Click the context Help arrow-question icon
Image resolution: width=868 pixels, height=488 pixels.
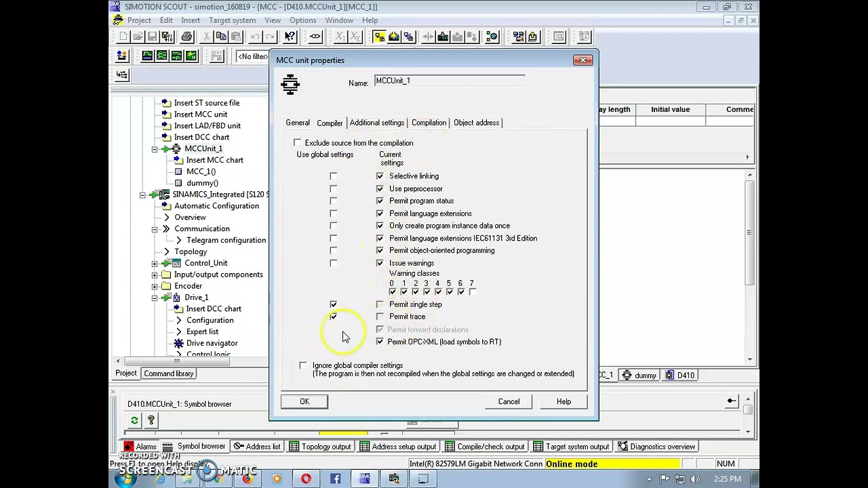(x=290, y=37)
